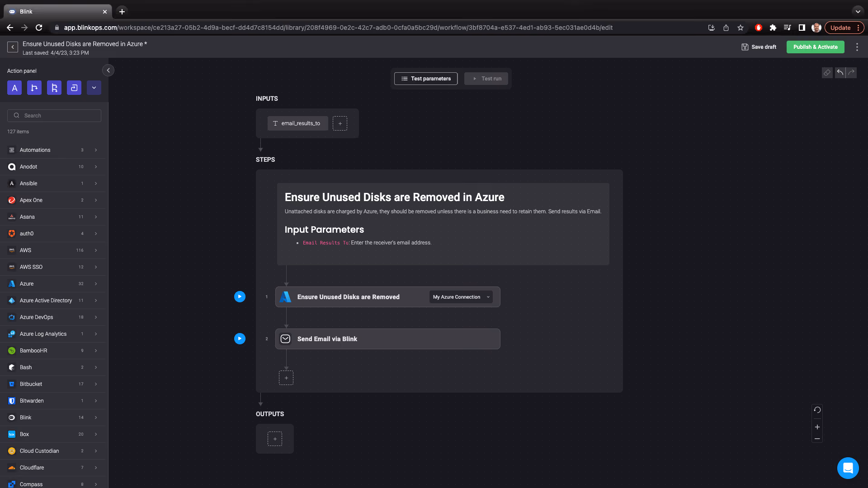Run step 1 with the play button
This screenshot has width=868, height=488.
pos(240,297)
